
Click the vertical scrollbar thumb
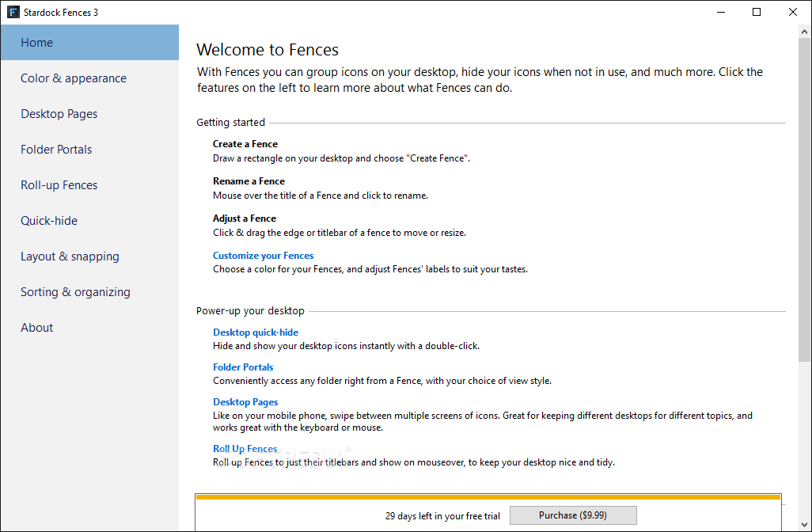click(804, 199)
